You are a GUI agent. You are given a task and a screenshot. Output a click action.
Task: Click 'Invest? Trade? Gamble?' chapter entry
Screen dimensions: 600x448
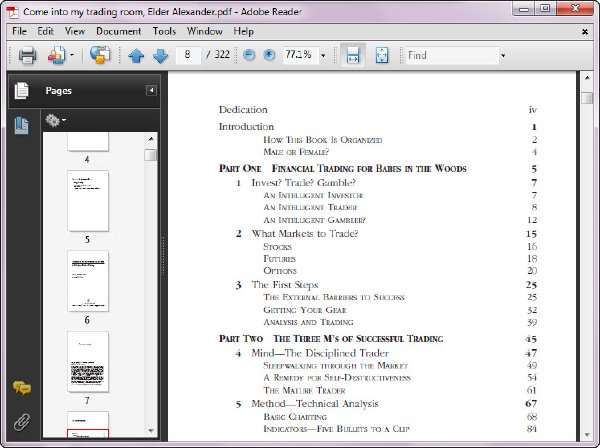[x=303, y=183]
